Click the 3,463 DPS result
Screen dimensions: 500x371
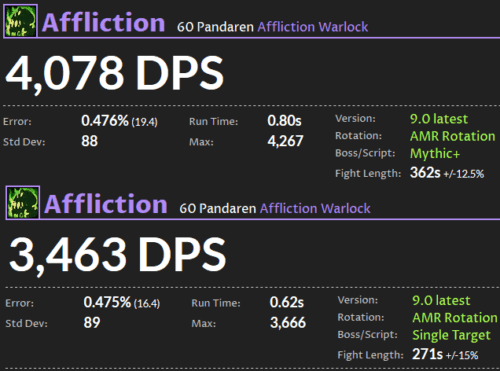click(x=117, y=254)
